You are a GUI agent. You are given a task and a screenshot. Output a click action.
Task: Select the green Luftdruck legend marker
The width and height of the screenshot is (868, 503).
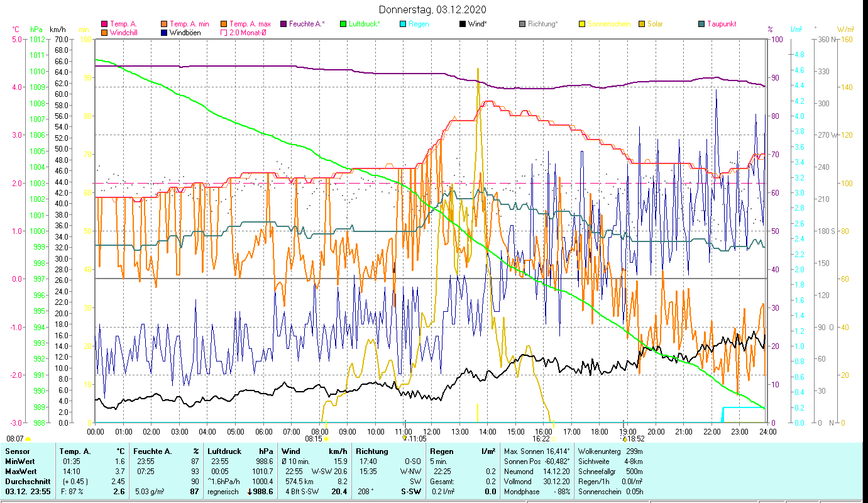pyautogui.click(x=343, y=25)
